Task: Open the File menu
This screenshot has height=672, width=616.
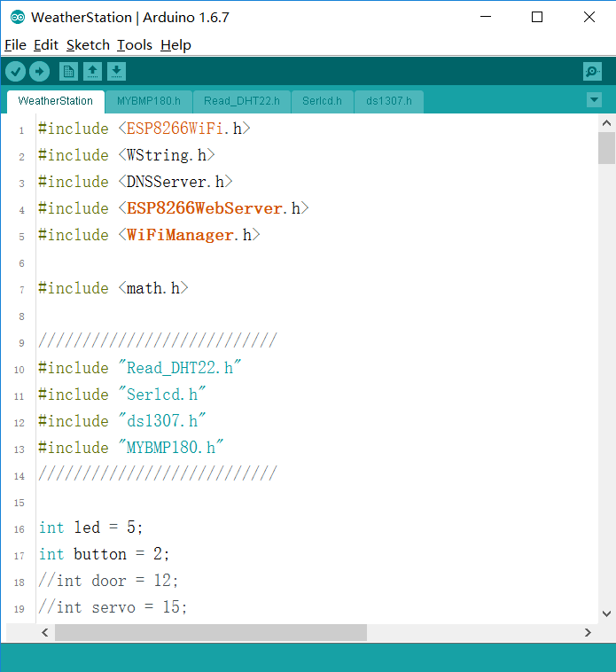Action: click(x=15, y=45)
